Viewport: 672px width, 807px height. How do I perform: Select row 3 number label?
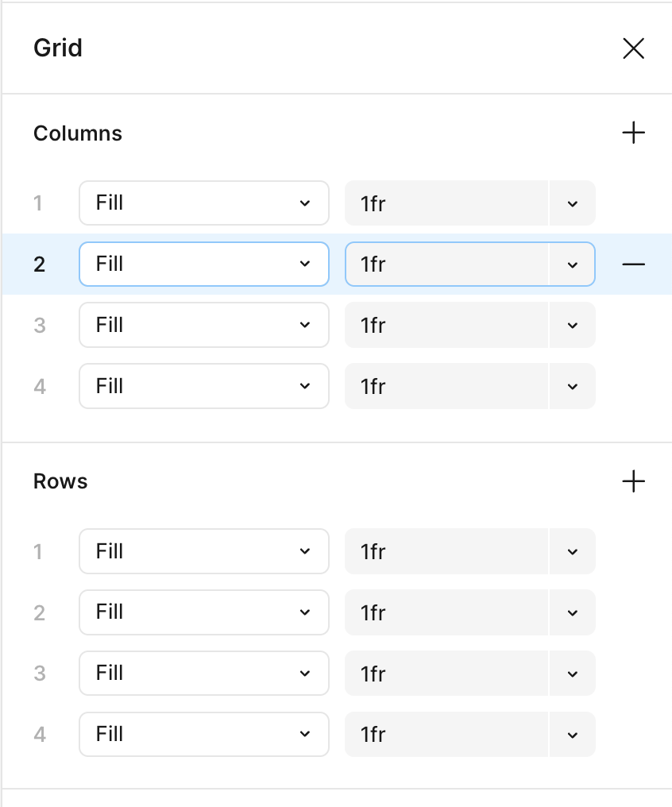39,674
